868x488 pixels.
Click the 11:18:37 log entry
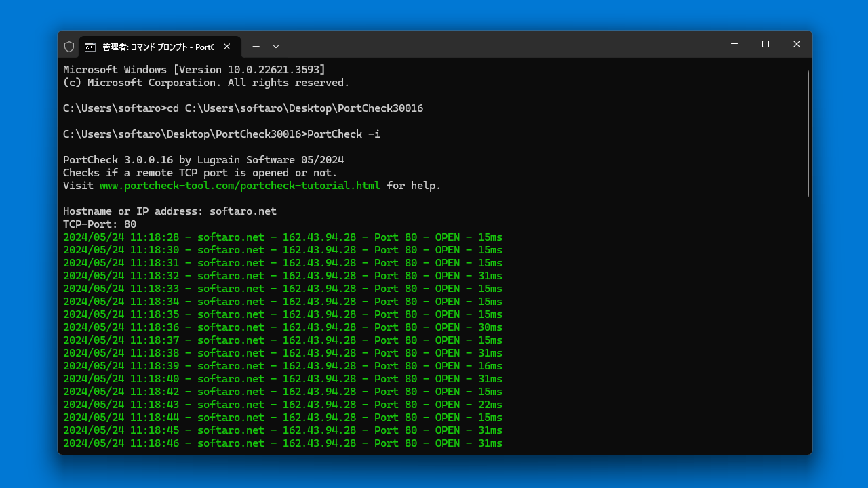point(283,340)
